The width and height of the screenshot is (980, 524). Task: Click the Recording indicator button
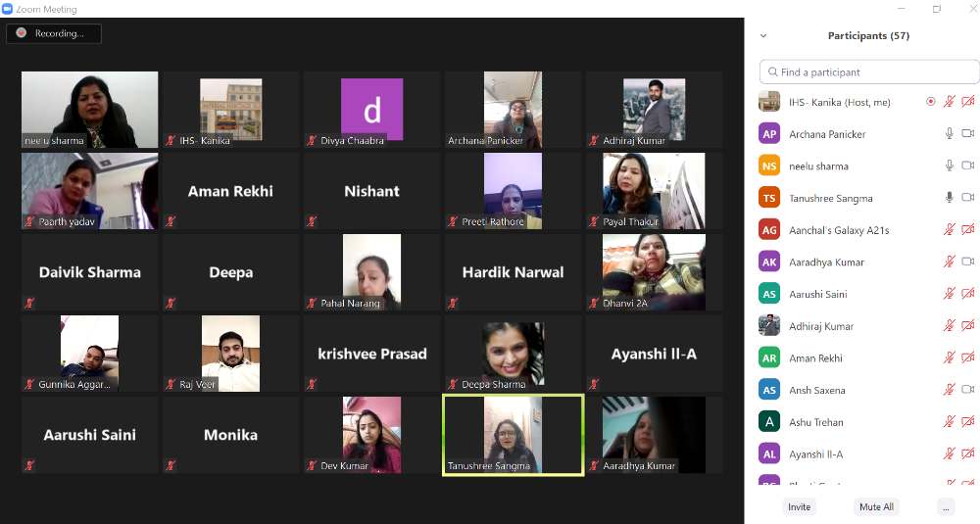54,33
